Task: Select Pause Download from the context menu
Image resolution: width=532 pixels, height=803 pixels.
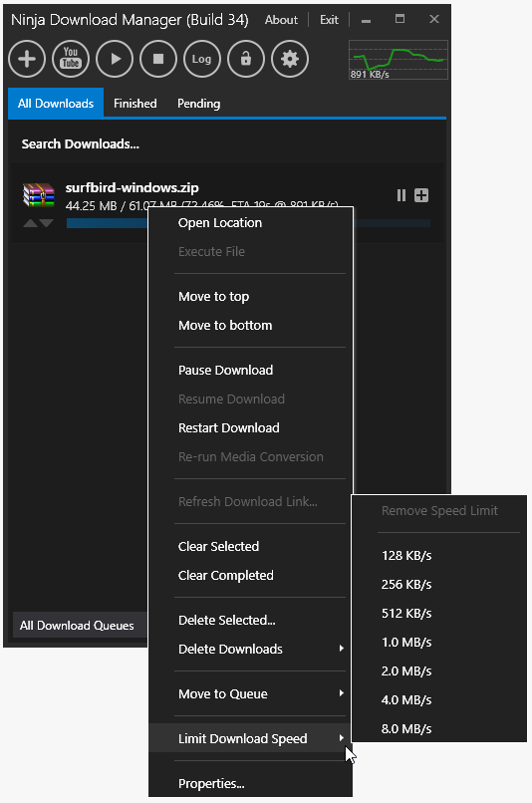Action: pos(225,370)
